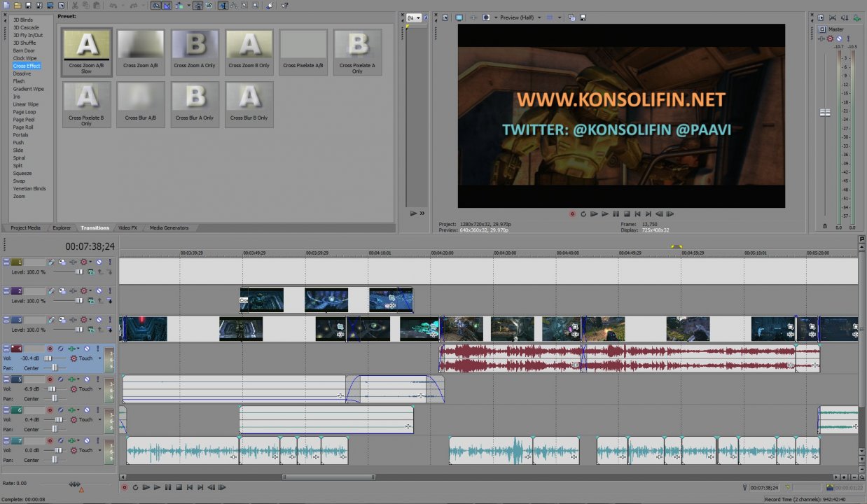Solo video track 2
This screenshot has height=504, width=867.
pyautogui.click(x=110, y=290)
